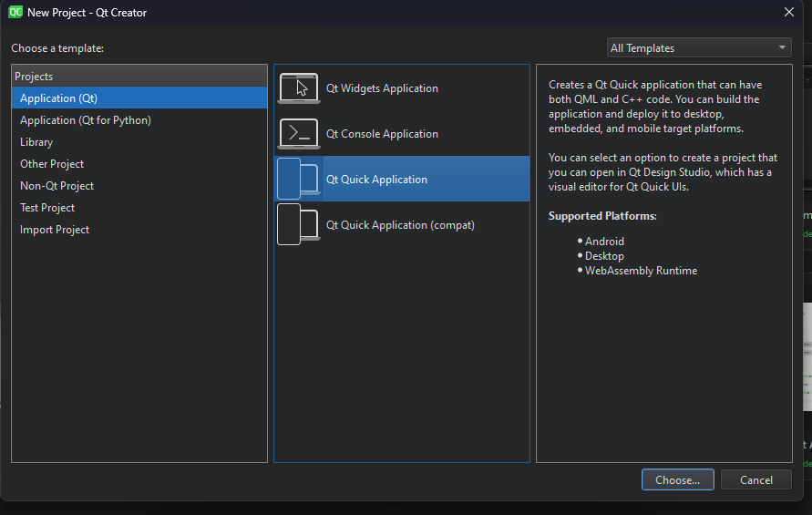Pick the Qt Quick Application (compat) label
This screenshot has height=515, width=812.
coord(400,225)
